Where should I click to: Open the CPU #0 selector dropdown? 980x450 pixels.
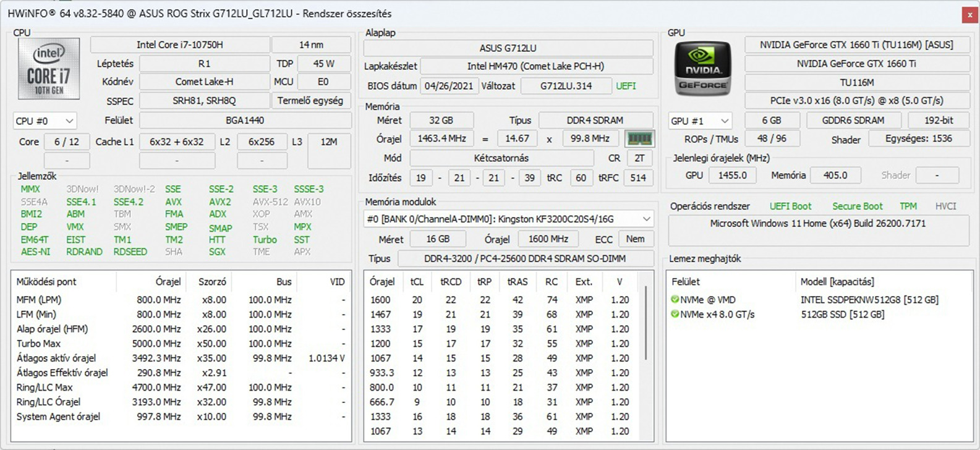tap(45, 121)
